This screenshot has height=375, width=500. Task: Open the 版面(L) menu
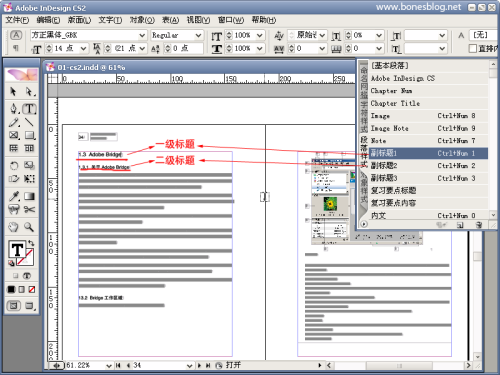click(79, 20)
